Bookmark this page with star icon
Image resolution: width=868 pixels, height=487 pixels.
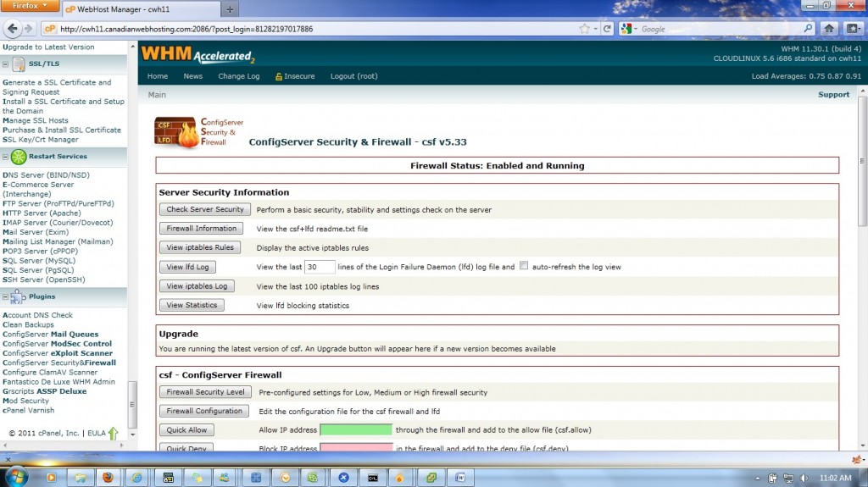pyautogui.click(x=584, y=29)
